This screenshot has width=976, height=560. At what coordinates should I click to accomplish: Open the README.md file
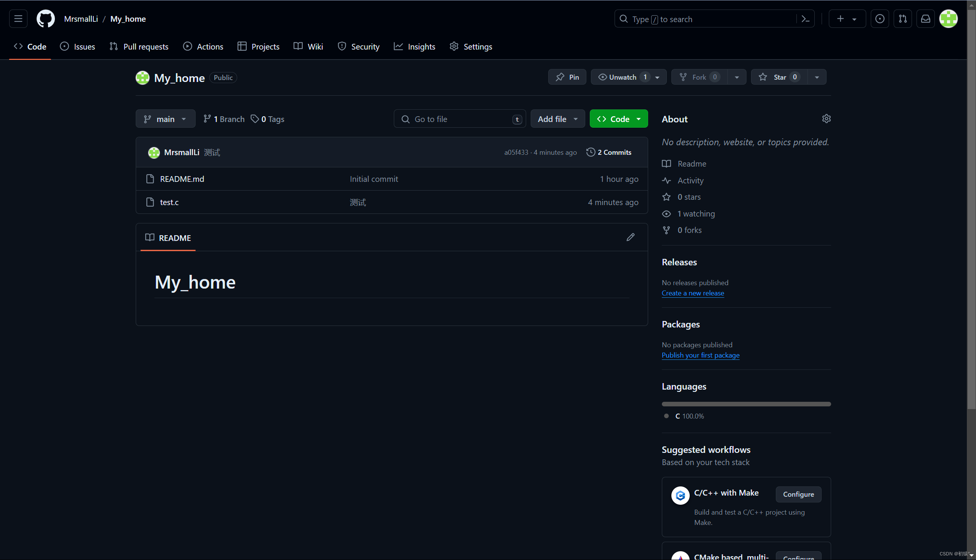[182, 179]
